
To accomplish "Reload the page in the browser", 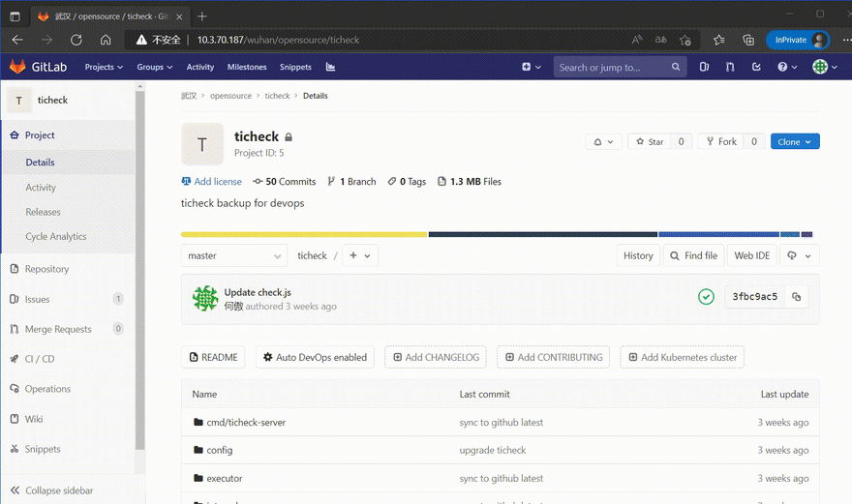I will pyautogui.click(x=76, y=40).
